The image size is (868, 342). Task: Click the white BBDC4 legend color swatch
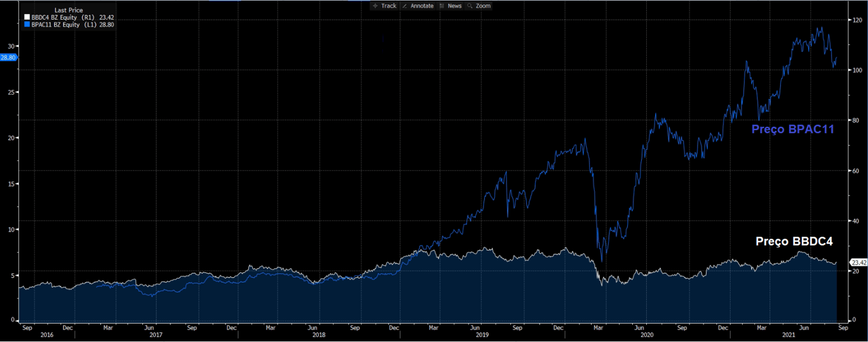click(27, 18)
